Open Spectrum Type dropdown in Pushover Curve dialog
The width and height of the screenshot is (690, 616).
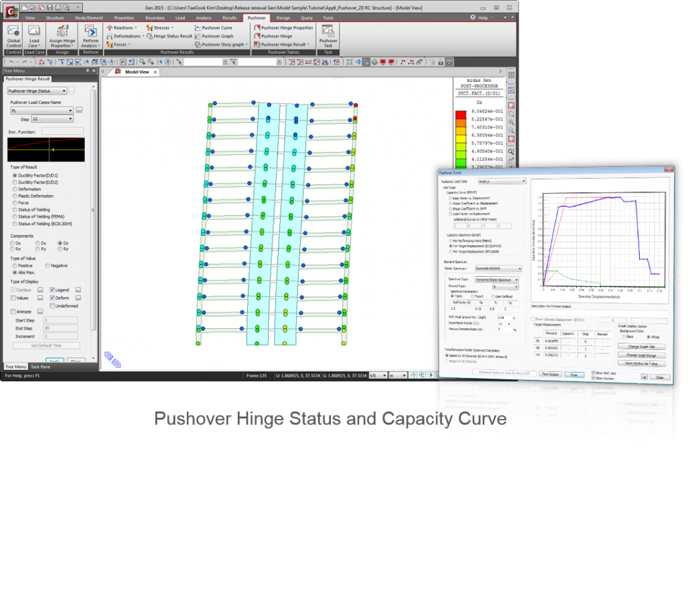[497, 280]
